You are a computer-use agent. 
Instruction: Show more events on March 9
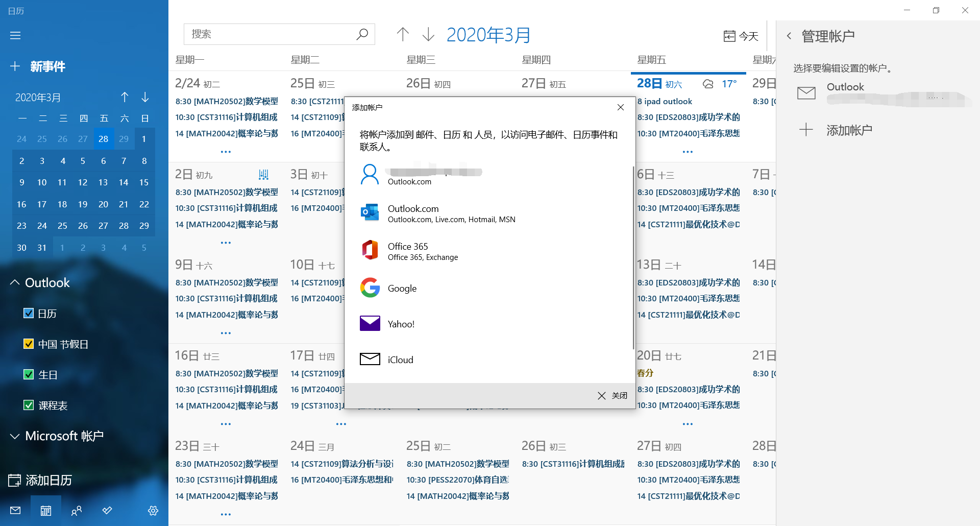click(226, 333)
